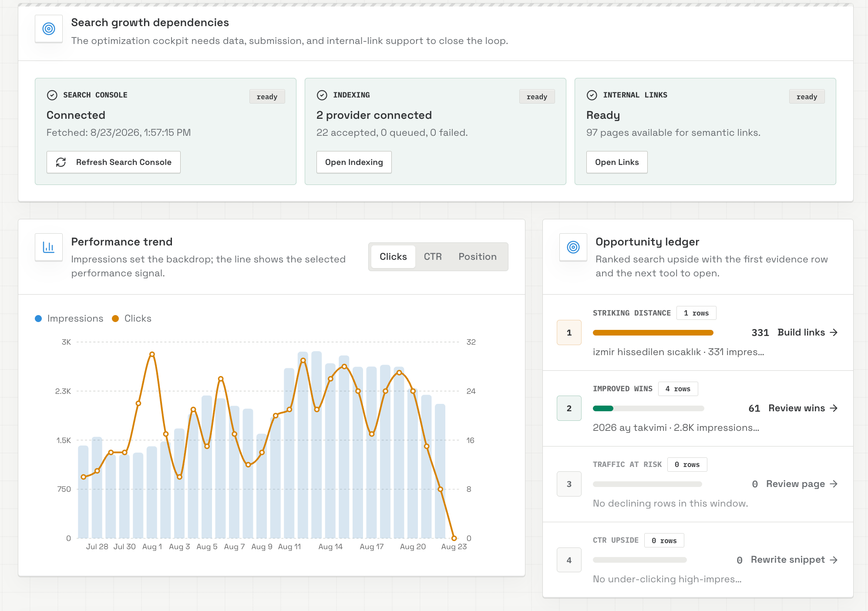Click the Internal Links checkmark status icon
Viewport: 868px width, 611px height.
pos(592,95)
